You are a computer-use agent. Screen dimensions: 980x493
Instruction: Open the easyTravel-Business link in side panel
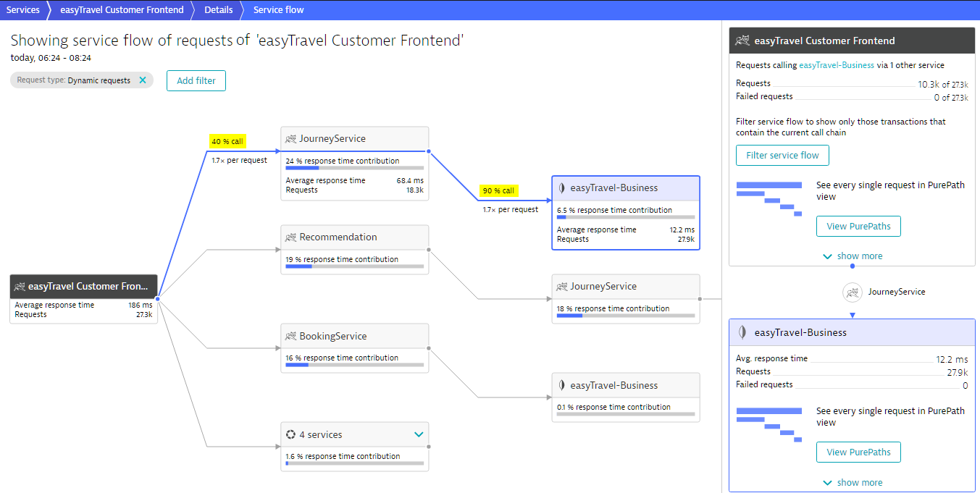[x=836, y=65]
